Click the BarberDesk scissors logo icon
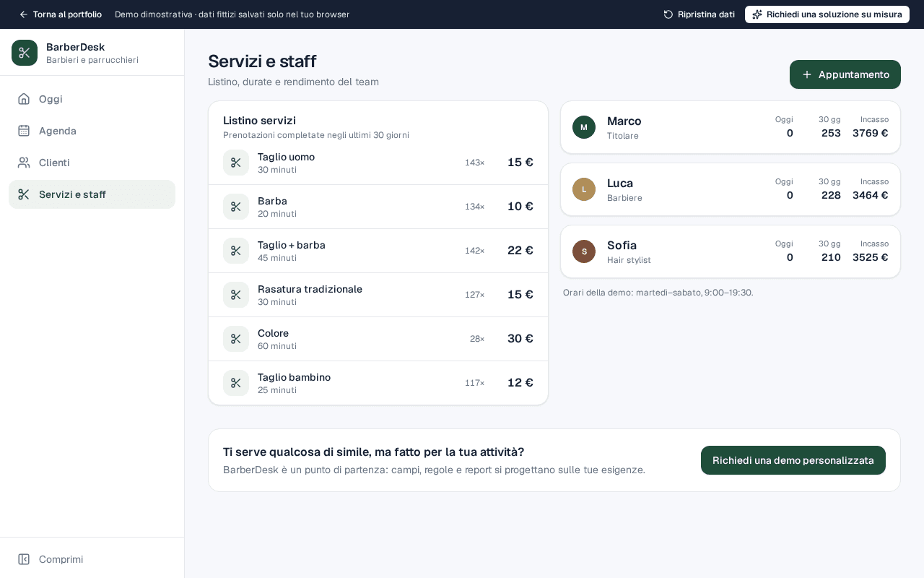 [x=25, y=53]
